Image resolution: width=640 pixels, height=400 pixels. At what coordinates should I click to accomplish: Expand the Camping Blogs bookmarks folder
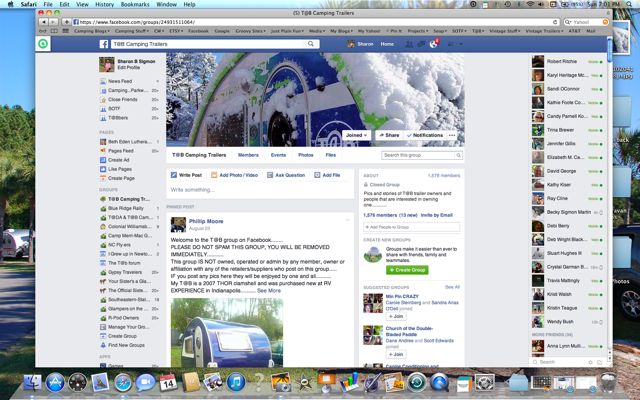coord(91,31)
